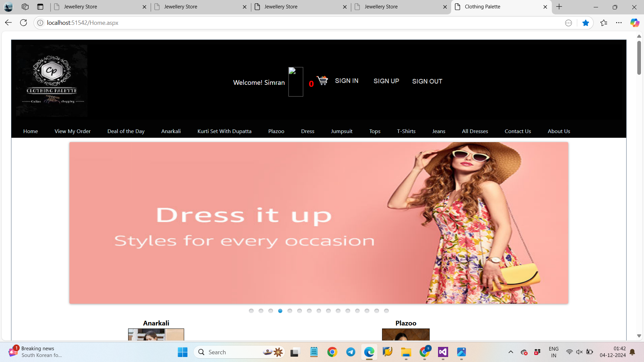Click the SIGN UP link
This screenshot has width=644, height=362.
point(386,81)
